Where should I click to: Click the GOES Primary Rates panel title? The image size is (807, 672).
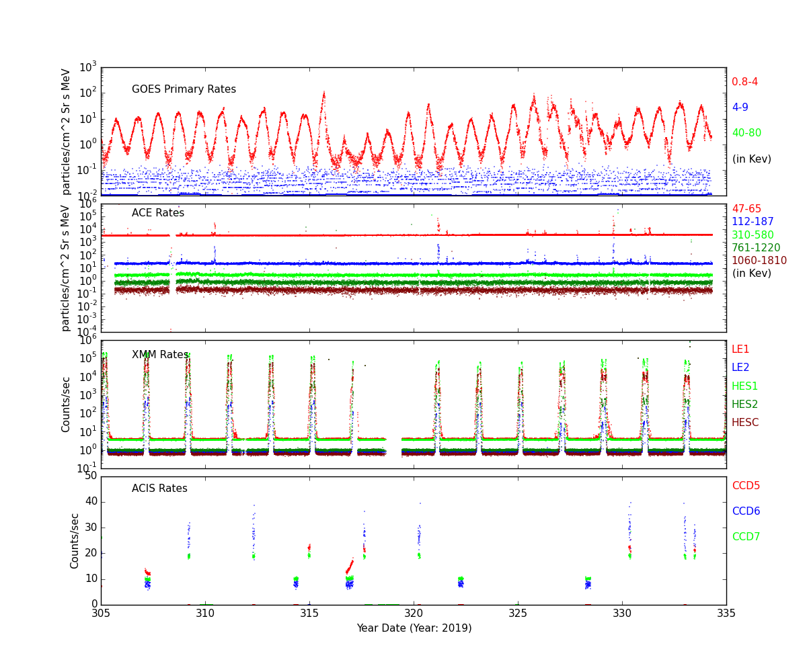click(x=184, y=89)
